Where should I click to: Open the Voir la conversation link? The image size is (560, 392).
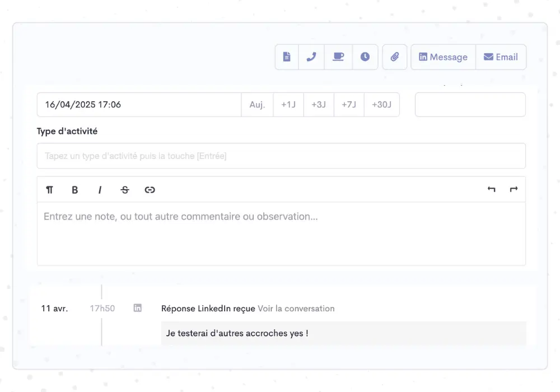(296, 309)
